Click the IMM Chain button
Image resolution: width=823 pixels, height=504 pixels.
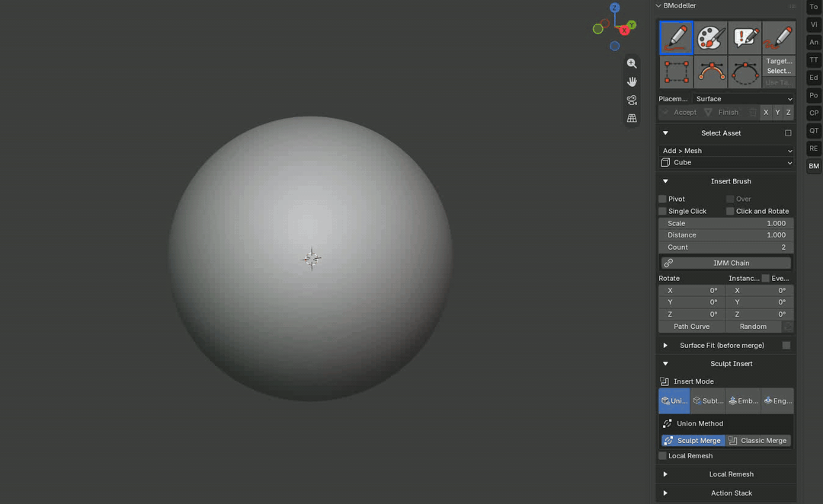pos(726,263)
